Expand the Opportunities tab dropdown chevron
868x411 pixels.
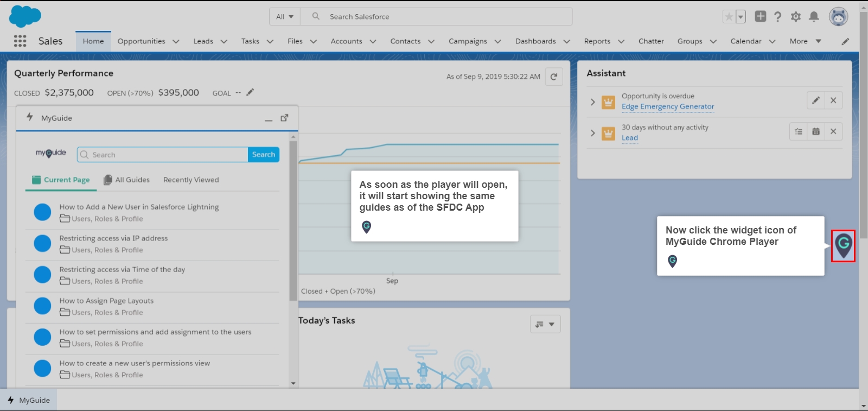pos(176,41)
